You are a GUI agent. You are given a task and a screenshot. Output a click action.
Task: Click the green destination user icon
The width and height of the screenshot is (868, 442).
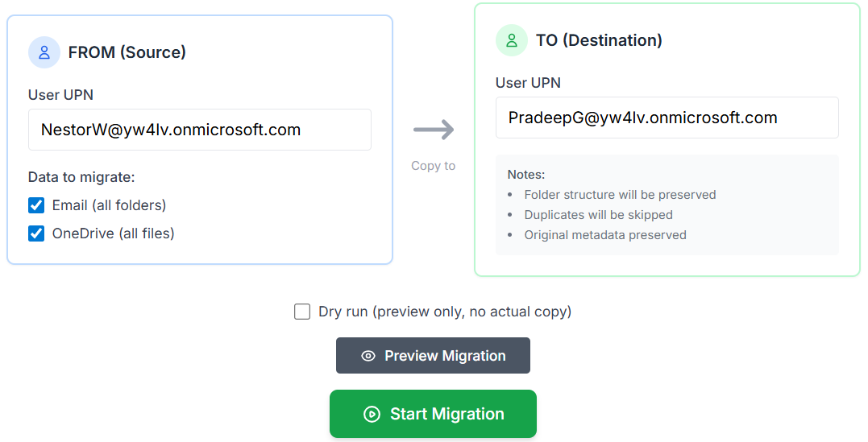[512, 40]
